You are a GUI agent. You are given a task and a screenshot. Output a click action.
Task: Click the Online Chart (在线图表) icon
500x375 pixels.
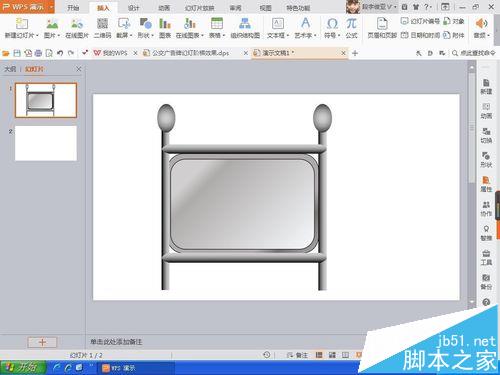point(189,24)
